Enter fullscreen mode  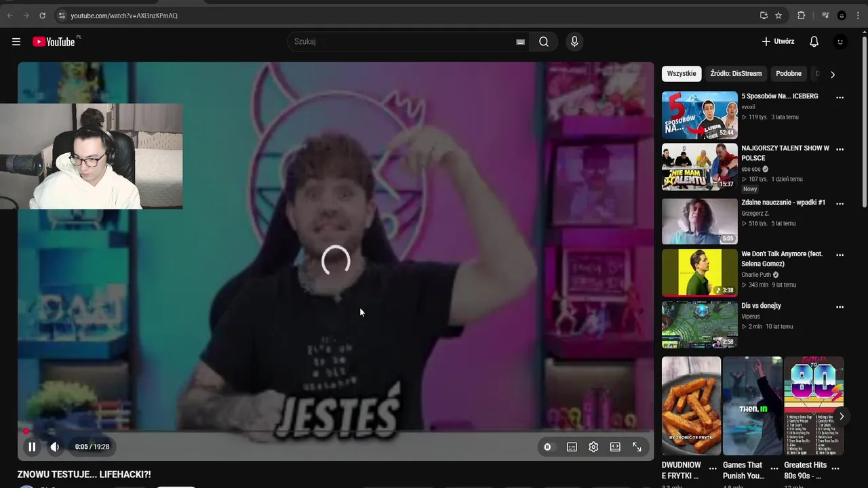637,447
